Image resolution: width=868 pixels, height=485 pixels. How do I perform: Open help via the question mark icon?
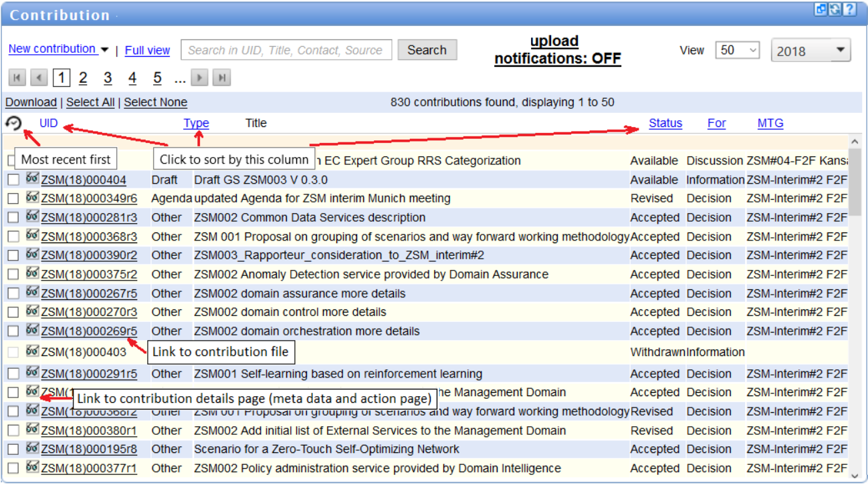pos(849,9)
